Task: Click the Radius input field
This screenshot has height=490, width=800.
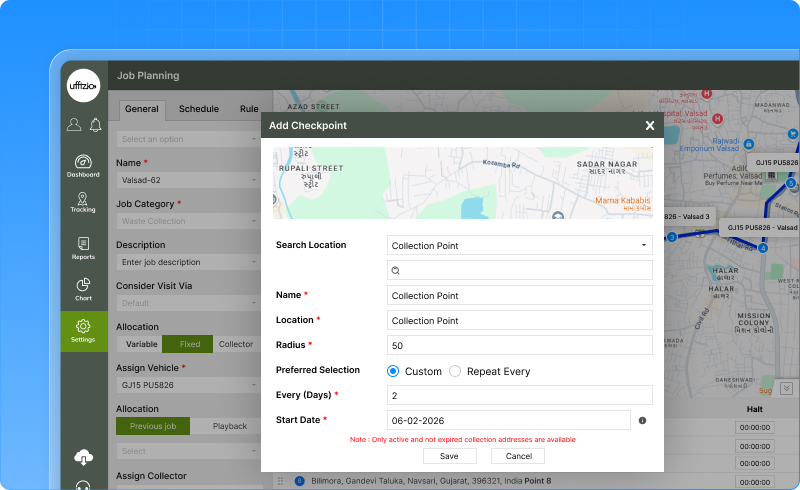Action: tap(519, 345)
